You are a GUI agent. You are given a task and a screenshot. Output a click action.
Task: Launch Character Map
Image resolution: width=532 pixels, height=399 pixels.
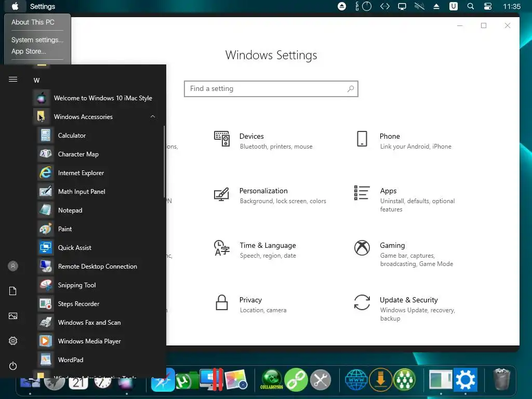click(98, 154)
